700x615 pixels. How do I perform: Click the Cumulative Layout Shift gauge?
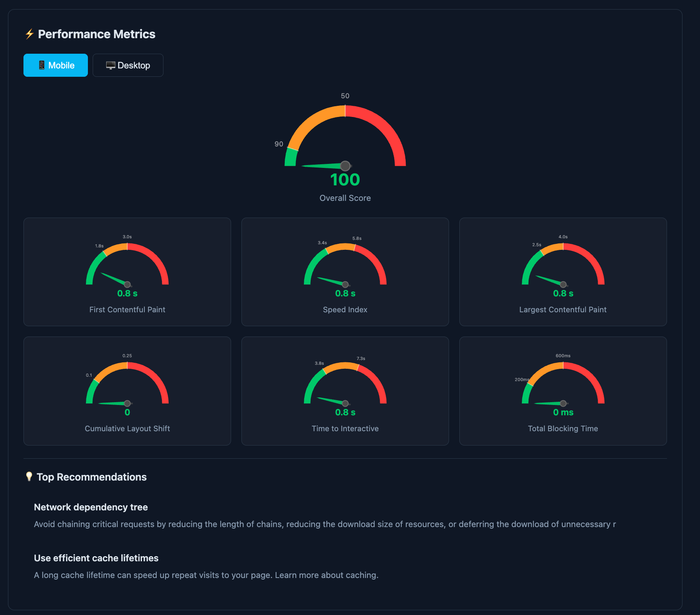(x=127, y=384)
